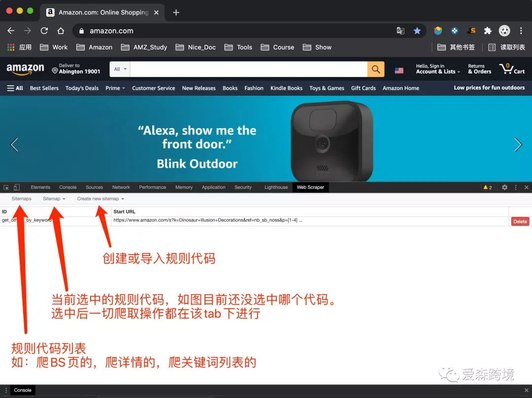The image size is (532, 398).
Task: Open the Show bookmarks folder
Action: click(317, 47)
